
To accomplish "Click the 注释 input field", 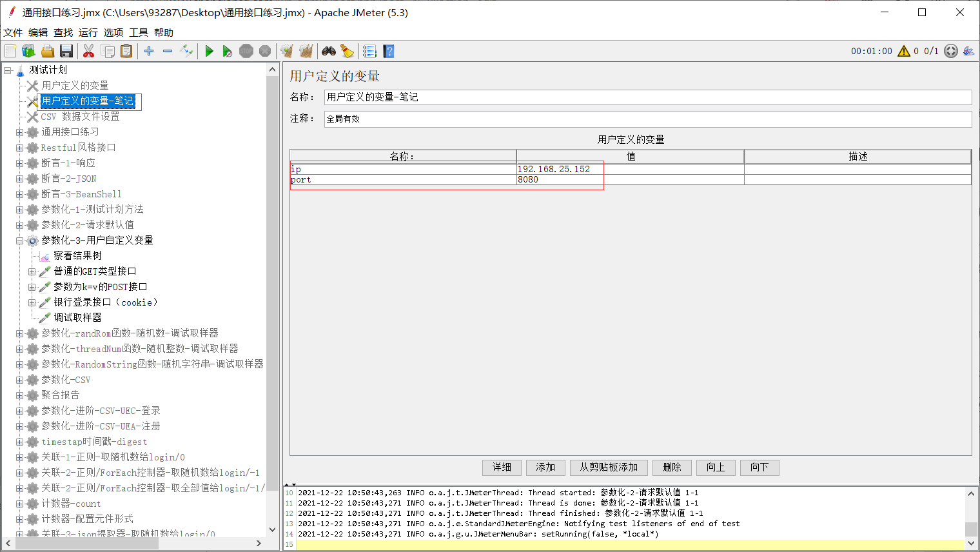I will pyautogui.click(x=648, y=119).
